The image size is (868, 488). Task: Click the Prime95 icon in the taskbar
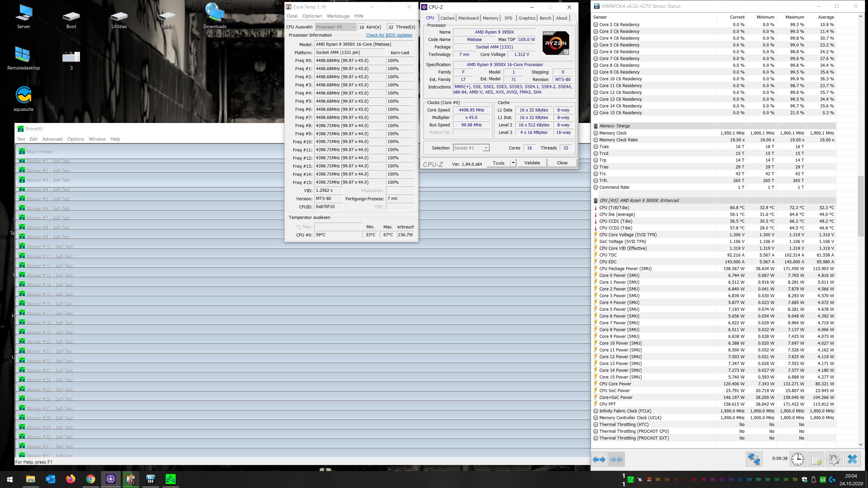tap(171, 479)
